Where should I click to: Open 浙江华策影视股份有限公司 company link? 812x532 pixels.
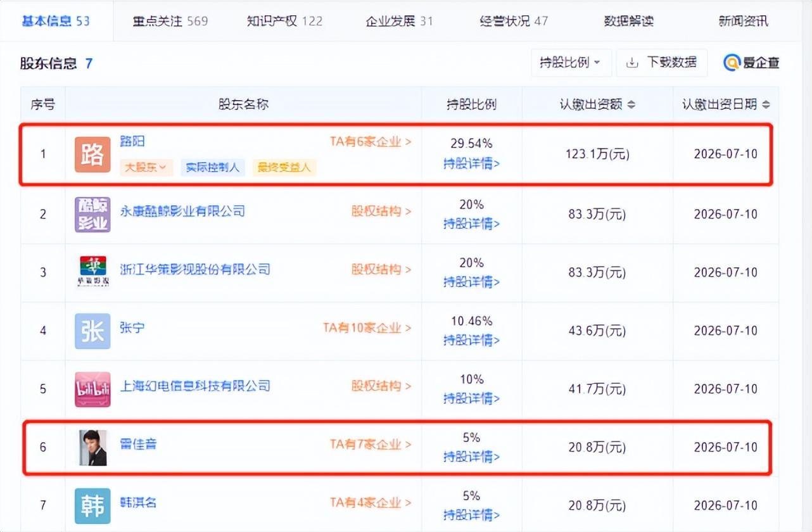click(x=195, y=269)
